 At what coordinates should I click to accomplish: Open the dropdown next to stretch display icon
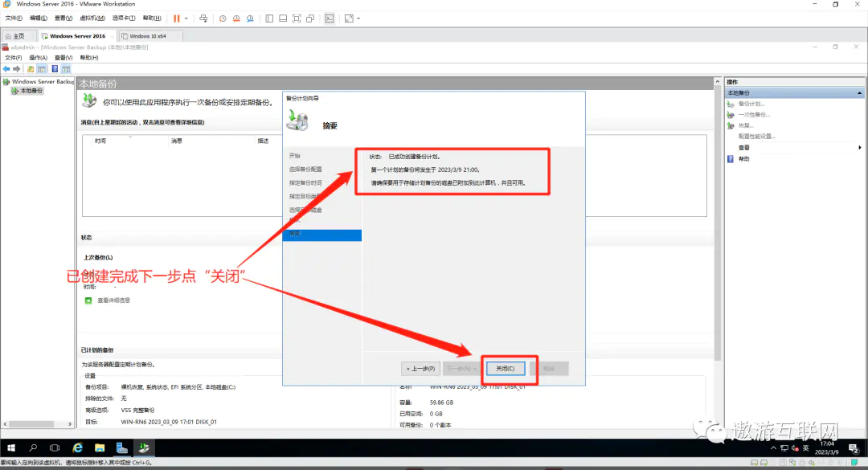click(x=358, y=18)
